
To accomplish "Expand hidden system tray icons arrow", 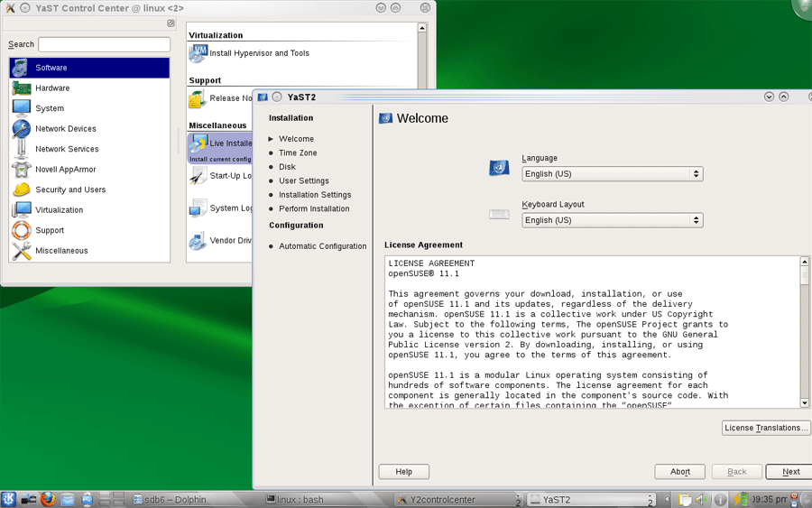I will pos(667,500).
